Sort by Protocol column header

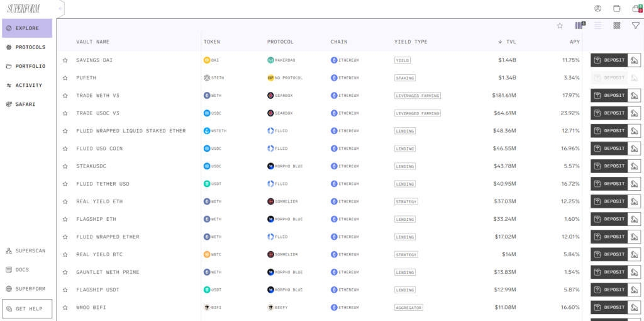pos(280,42)
